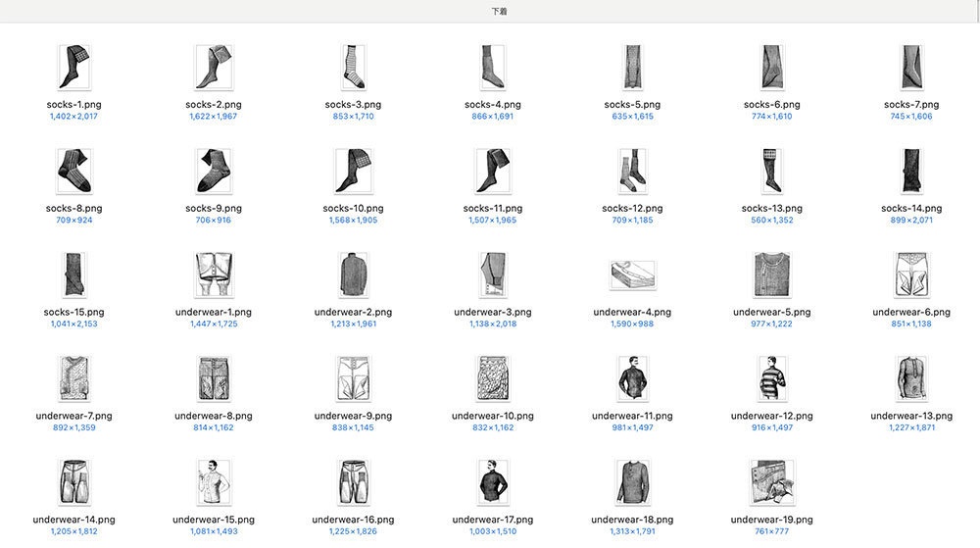Select the socks-15.png file icon
Image resolution: width=980 pixels, height=548 pixels.
tap(73, 274)
